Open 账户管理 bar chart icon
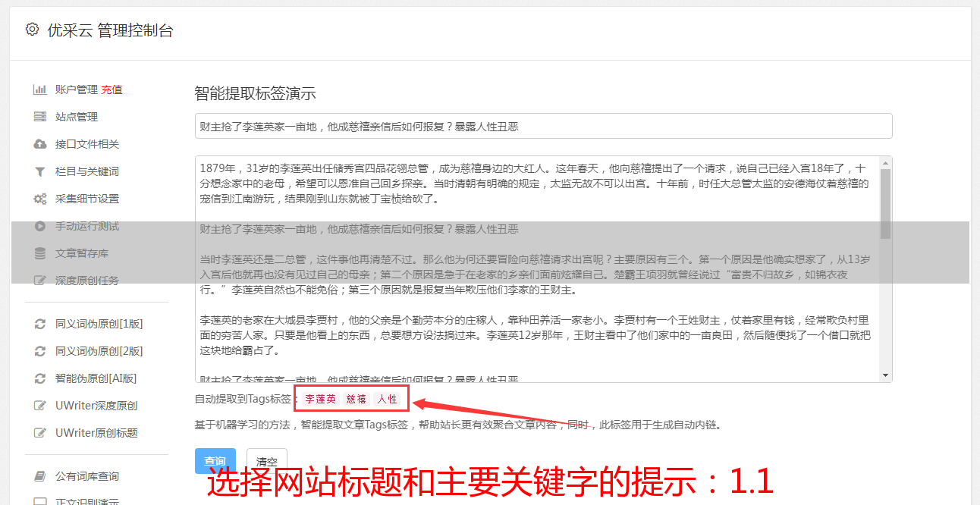Screen dimensions: 980x505 point(40,89)
